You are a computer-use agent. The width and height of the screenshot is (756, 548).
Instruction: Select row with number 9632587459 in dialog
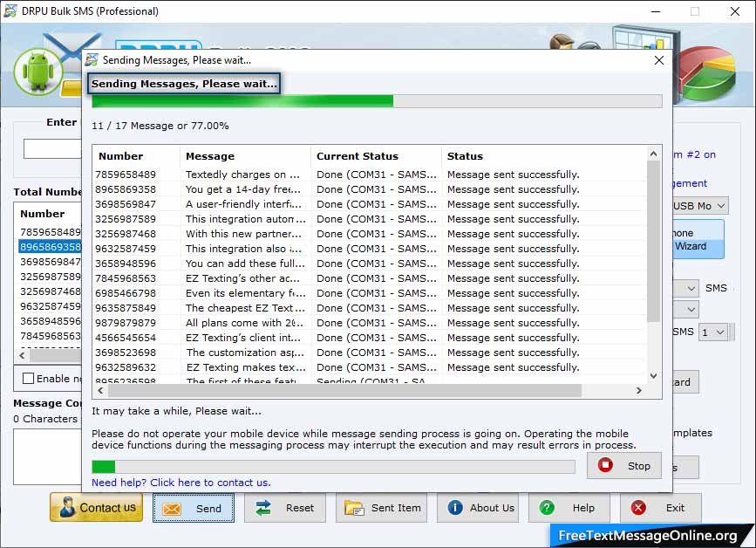[370, 249]
